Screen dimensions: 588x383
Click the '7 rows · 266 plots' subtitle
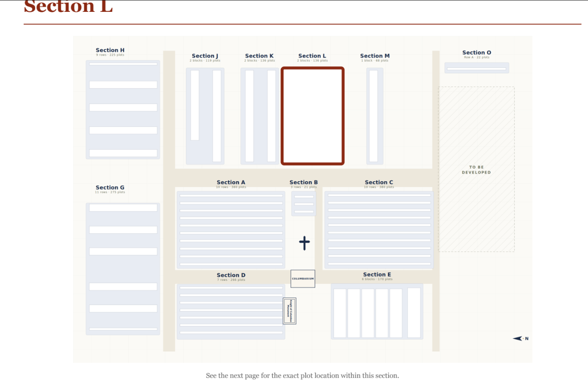pyautogui.click(x=231, y=280)
